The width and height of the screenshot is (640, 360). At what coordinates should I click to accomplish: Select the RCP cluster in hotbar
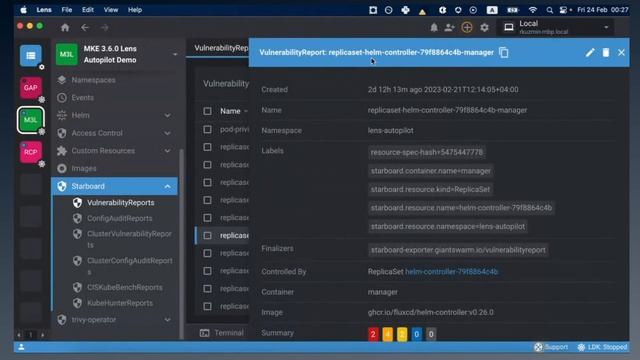31,152
